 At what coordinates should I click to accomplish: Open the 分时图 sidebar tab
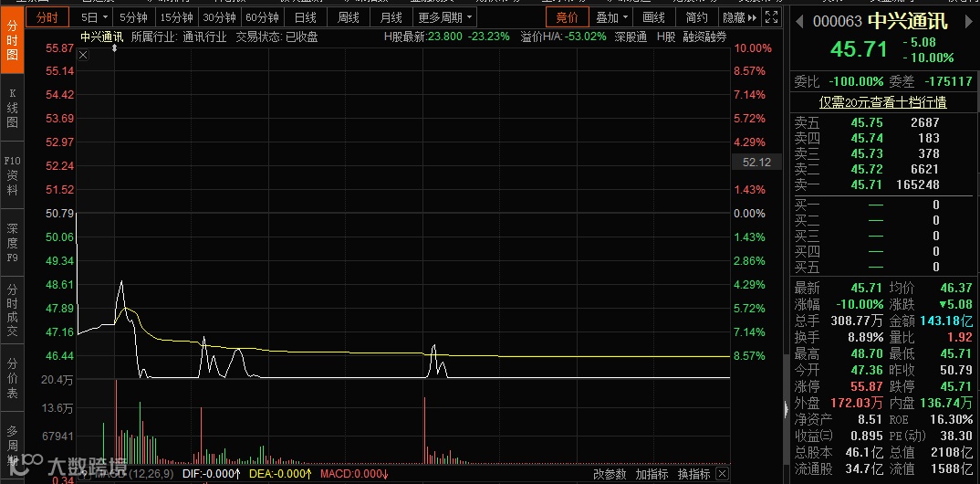[12, 40]
